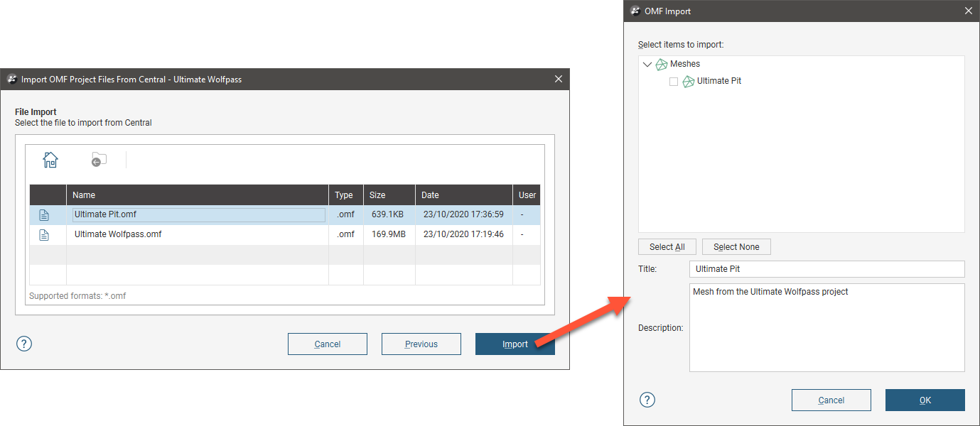Screen dimensions: 980x426
Task: Click Select All in OMF Import
Action: click(667, 247)
